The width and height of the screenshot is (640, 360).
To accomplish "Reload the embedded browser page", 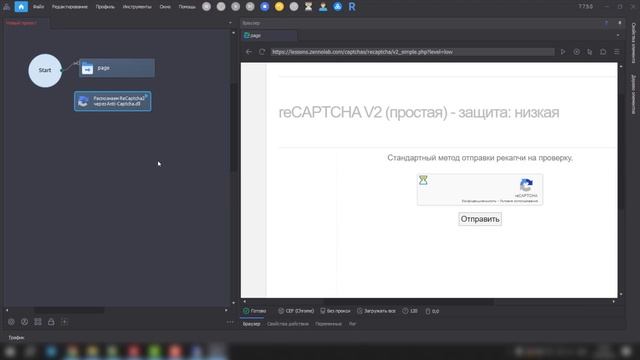I will point(262,52).
